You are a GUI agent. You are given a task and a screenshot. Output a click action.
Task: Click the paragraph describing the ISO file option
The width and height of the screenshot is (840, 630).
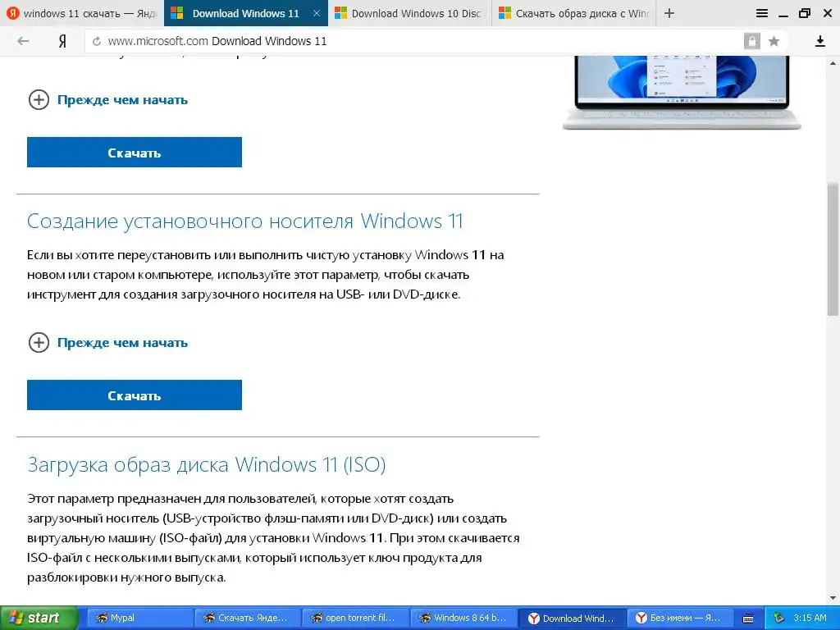[273, 538]
